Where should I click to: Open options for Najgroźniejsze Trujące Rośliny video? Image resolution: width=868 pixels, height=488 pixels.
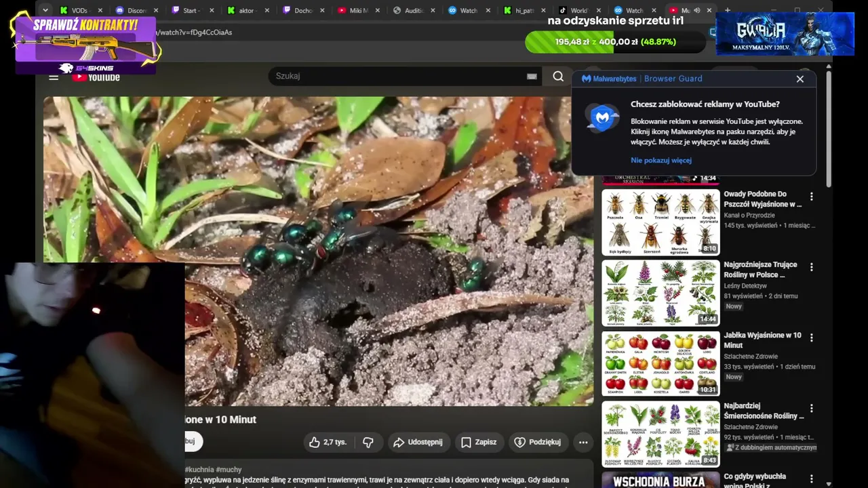pyautogui.click(x=811, y=267)
